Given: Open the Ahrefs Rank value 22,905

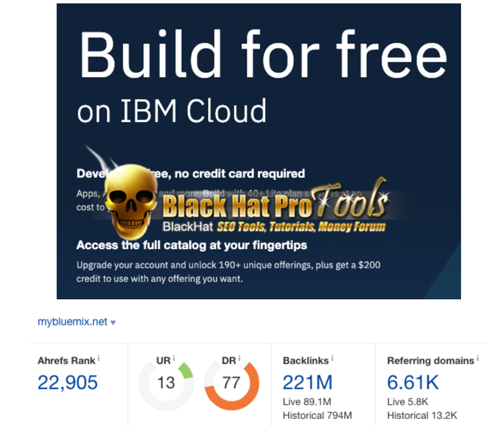Looking at the screenshot, I should [67, 382].
